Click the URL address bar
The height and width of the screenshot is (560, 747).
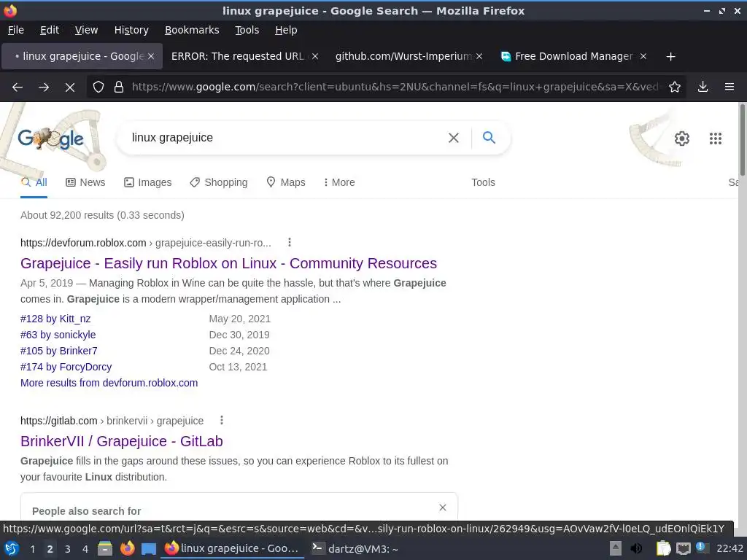[395, 87]
